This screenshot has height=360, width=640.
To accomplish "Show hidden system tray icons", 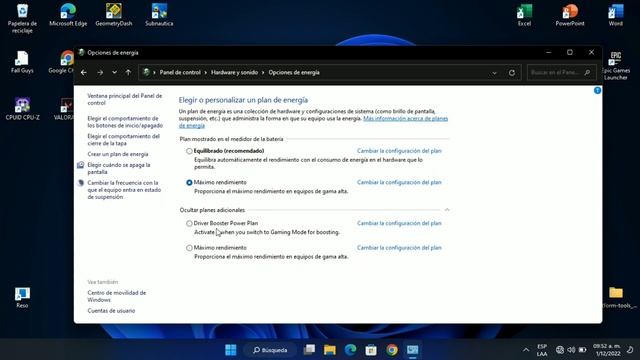I will 526,350.
